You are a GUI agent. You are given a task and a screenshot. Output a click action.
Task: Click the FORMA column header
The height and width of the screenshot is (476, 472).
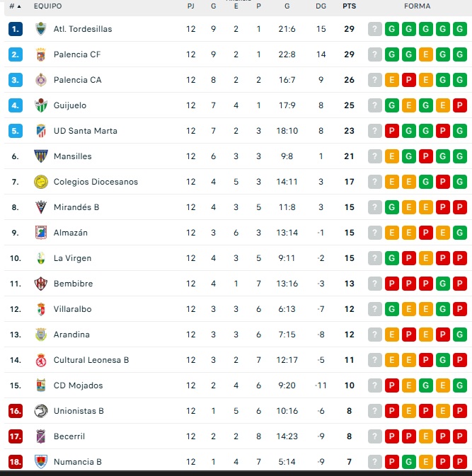coord(417,6)
